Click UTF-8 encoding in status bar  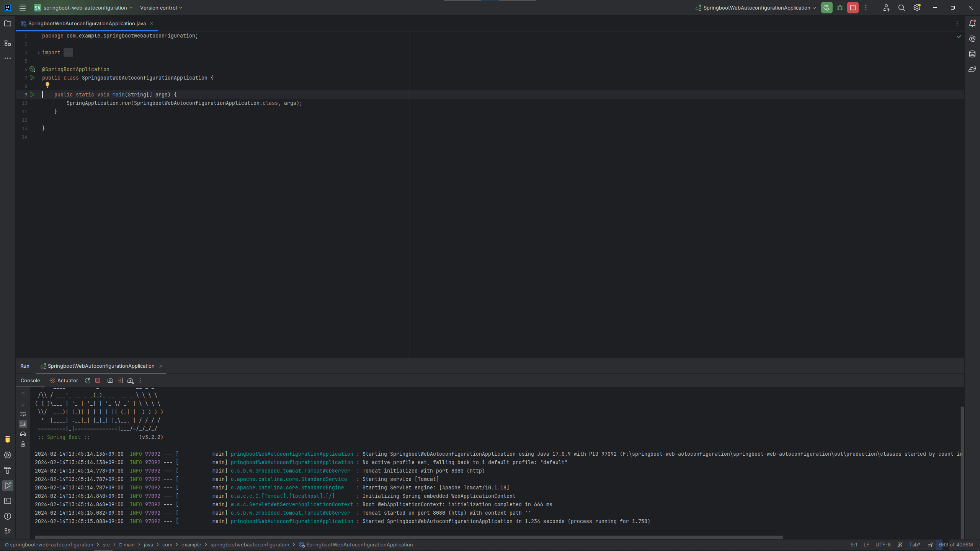883,545
